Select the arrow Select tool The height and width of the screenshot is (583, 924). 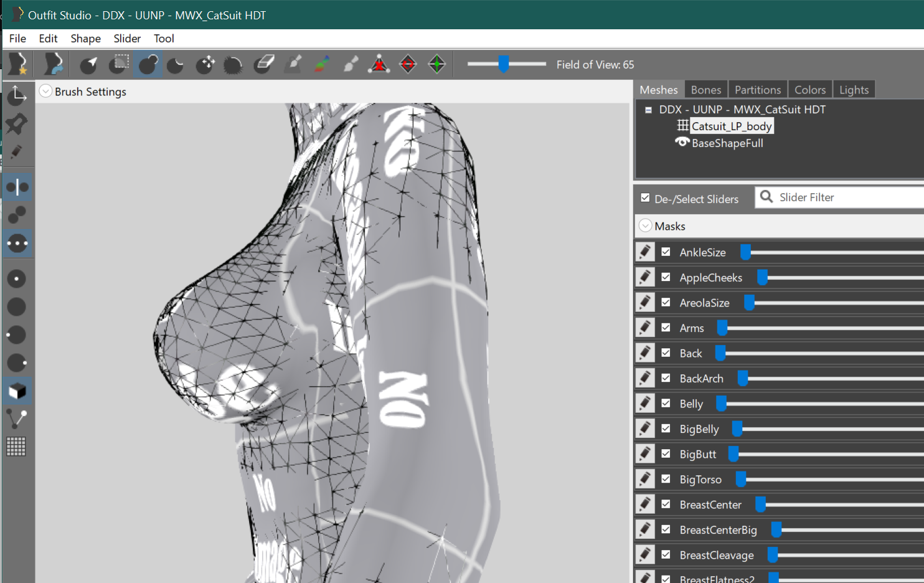[89, 64]
